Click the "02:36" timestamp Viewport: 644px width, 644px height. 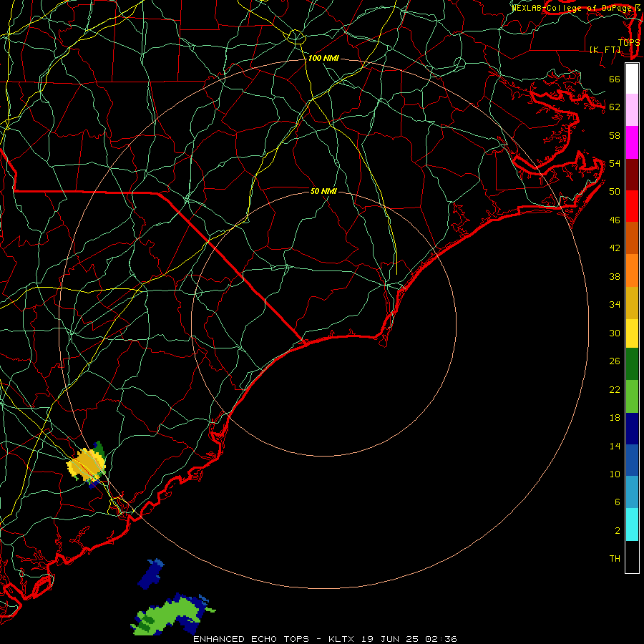click(x=440, y=639)
